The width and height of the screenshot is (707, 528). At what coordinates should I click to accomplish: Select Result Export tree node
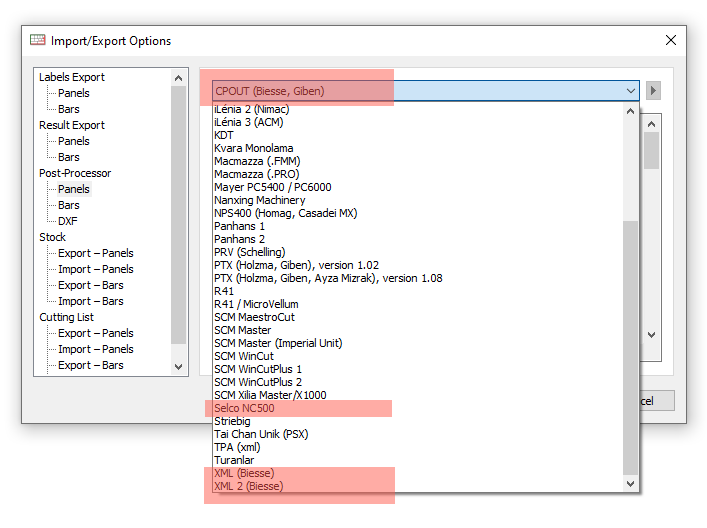[72, 125]
